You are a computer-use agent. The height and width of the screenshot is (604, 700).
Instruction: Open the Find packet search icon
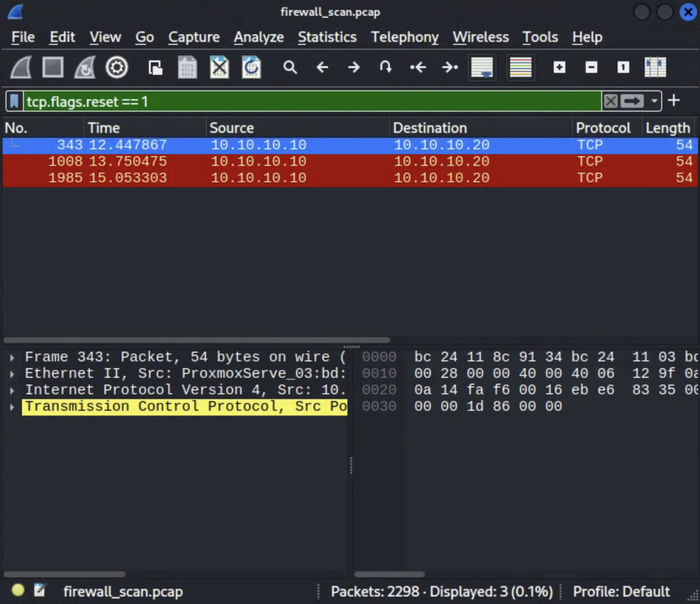pos(290,67)
